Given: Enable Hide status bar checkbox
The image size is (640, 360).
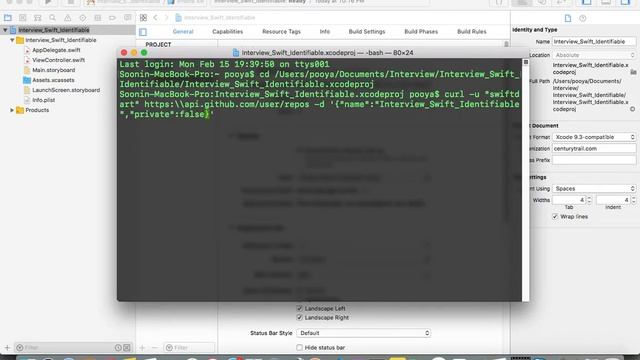Looking at the screenshot, I should click(300, 348).
